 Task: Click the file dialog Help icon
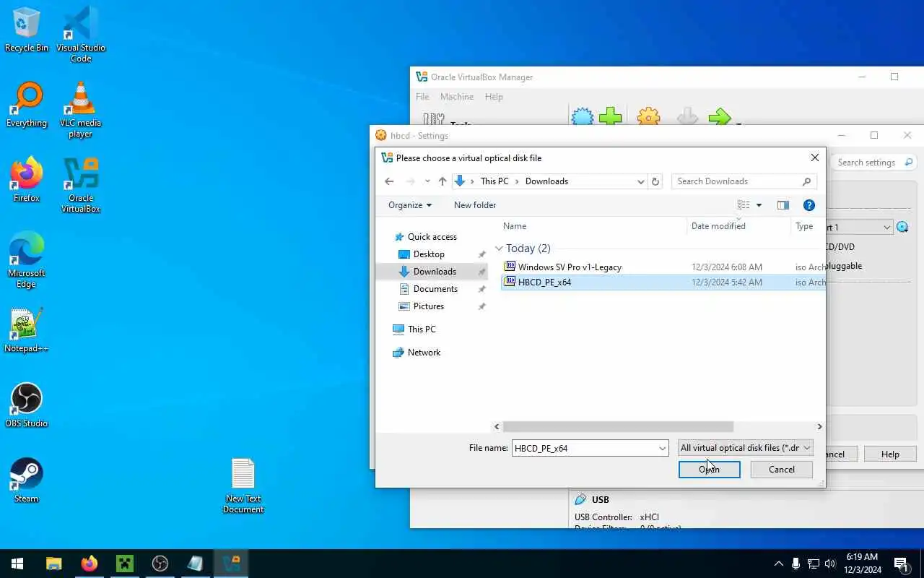[x=809, y=205]
